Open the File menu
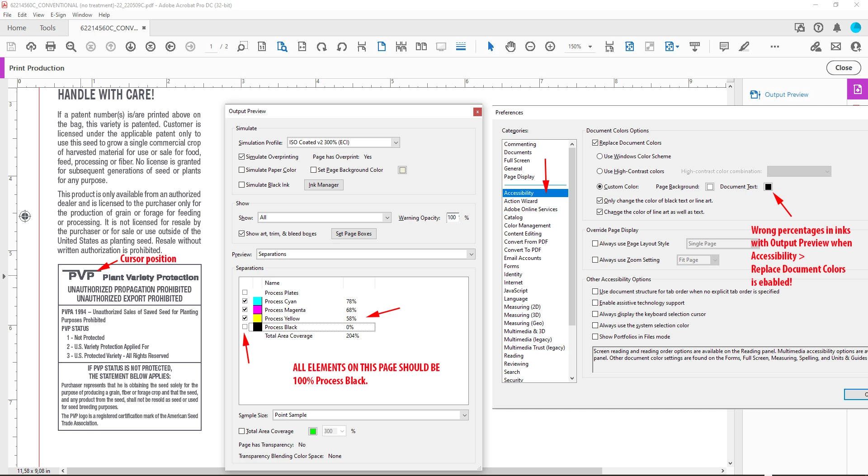 [7, 15]
